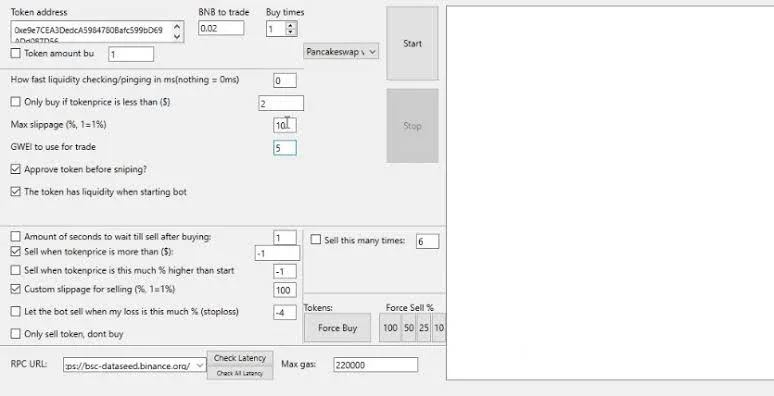The height and width of the screenshot is (396, 774).
Task: Click the BNB to trade label
Action: click(x=224, y=12)
